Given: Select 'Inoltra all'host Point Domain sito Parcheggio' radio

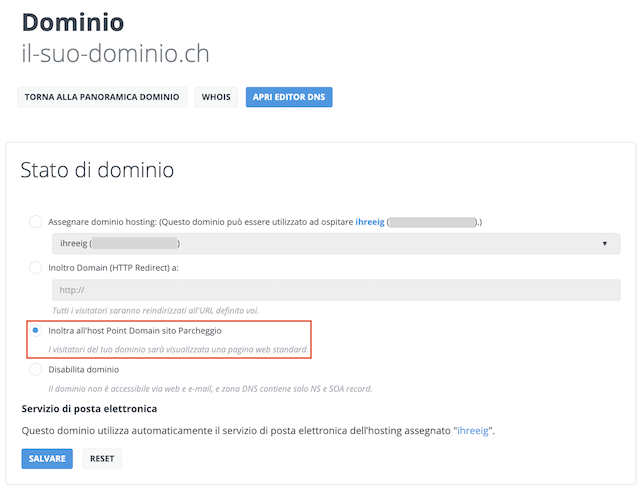Looking at the screenshot, I should point(36,330).
